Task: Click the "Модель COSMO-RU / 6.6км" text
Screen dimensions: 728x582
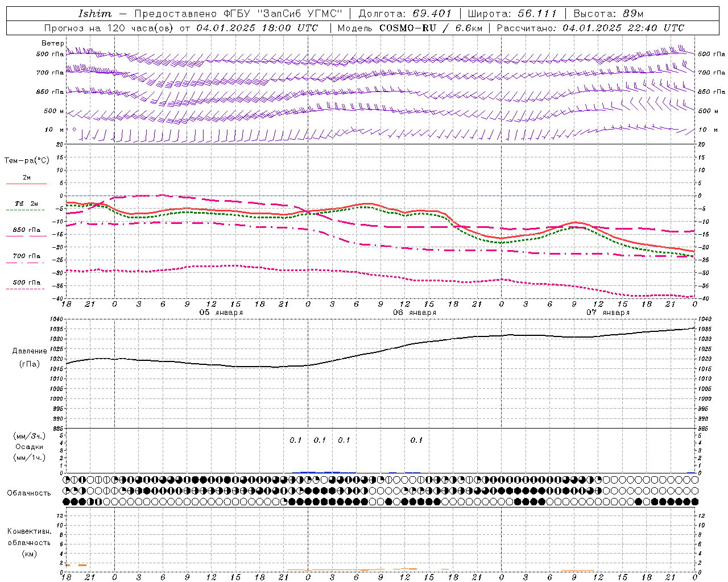Action: [x=409, y=28]
